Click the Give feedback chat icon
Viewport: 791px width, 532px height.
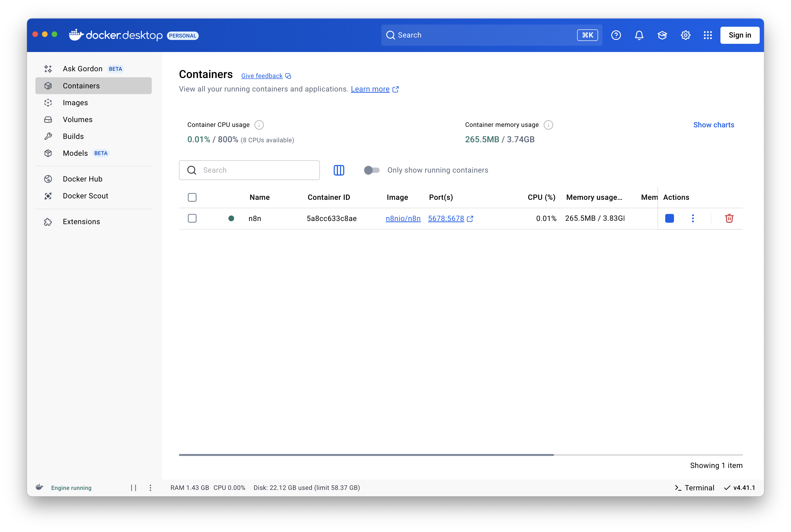(288, 76)
